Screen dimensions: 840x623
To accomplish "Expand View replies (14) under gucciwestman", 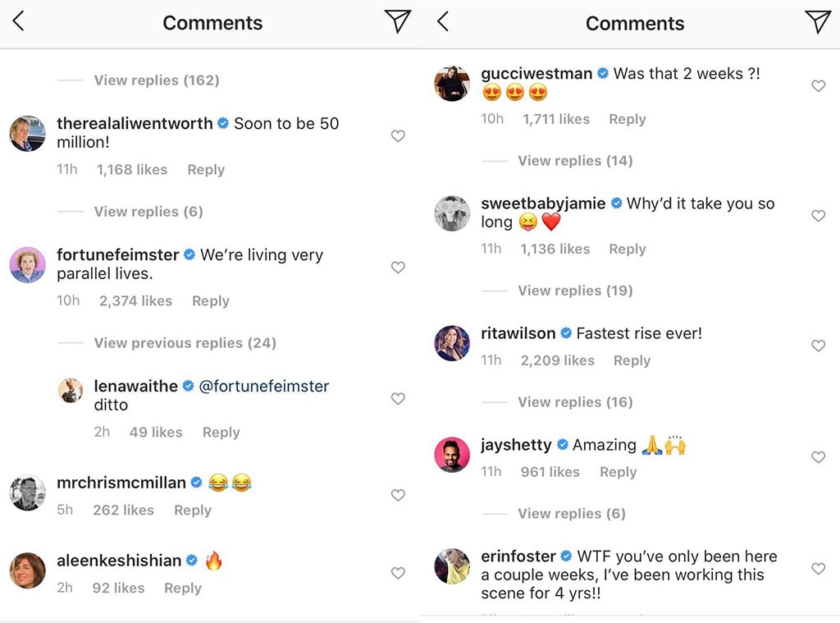I will tap(575, 161).
